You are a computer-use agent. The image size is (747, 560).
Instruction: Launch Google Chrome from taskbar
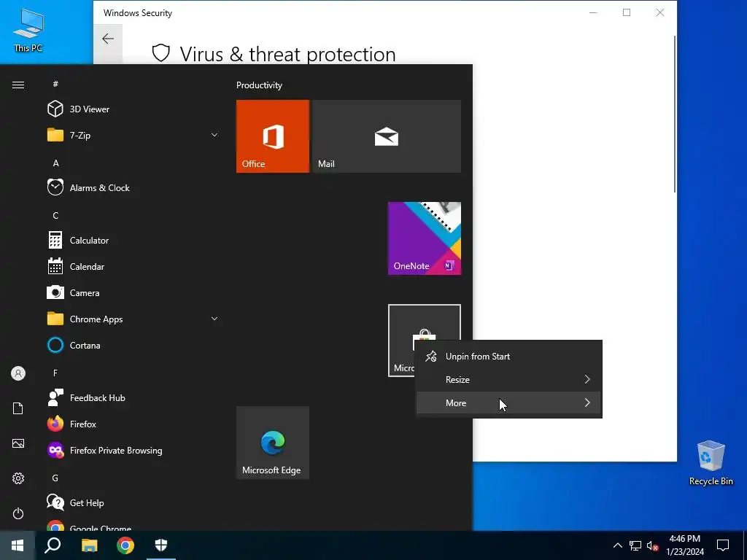tap(125, 545)
